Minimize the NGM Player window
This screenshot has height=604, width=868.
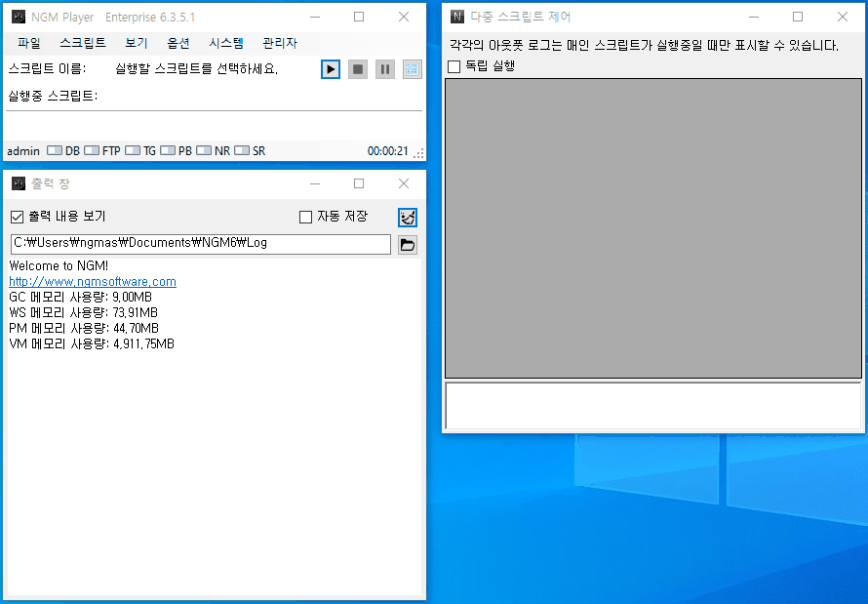315,17
